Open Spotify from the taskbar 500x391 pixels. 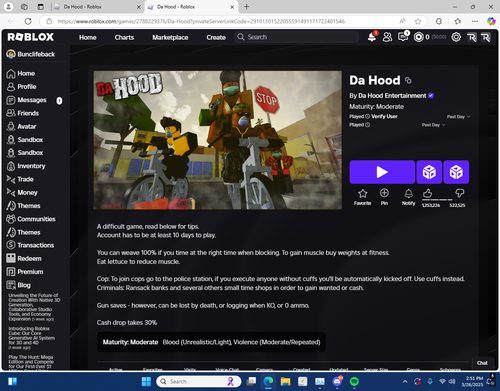click(x=354, y=381)
